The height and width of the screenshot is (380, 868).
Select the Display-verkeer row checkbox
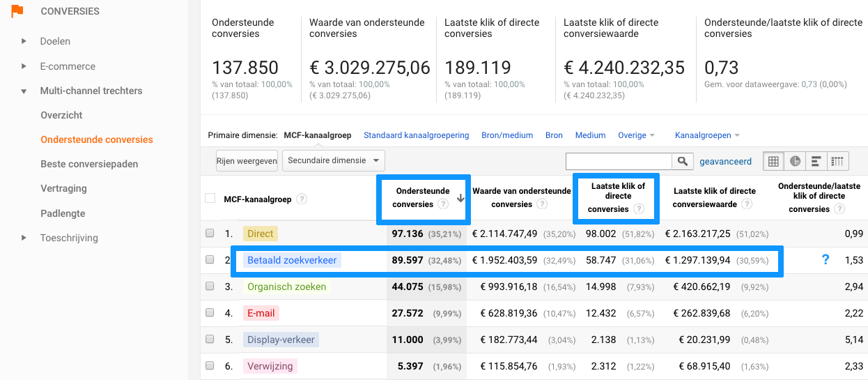[x=210, y=340]
